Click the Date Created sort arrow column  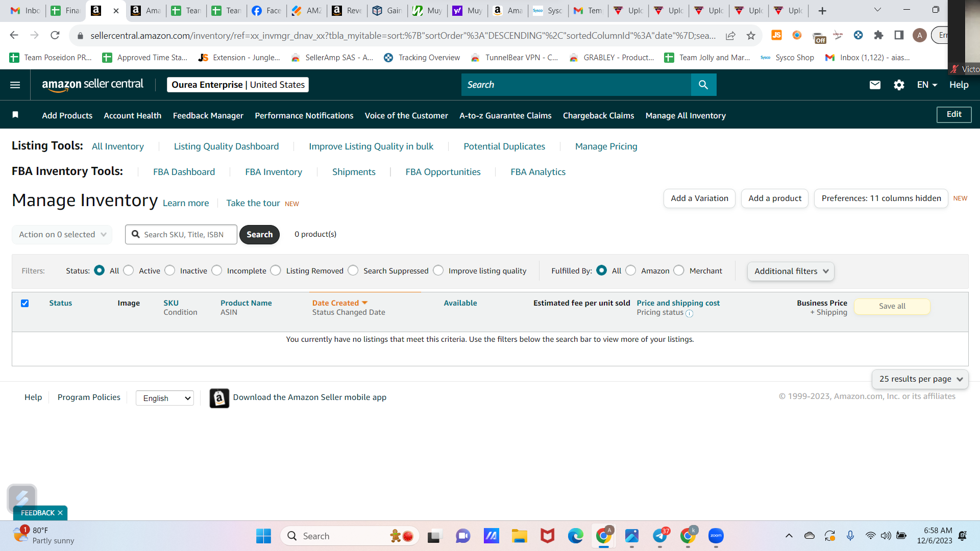point(365,303)
